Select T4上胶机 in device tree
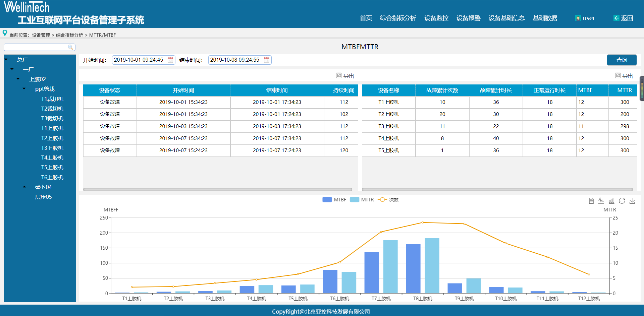 click(x=52, y=157)
